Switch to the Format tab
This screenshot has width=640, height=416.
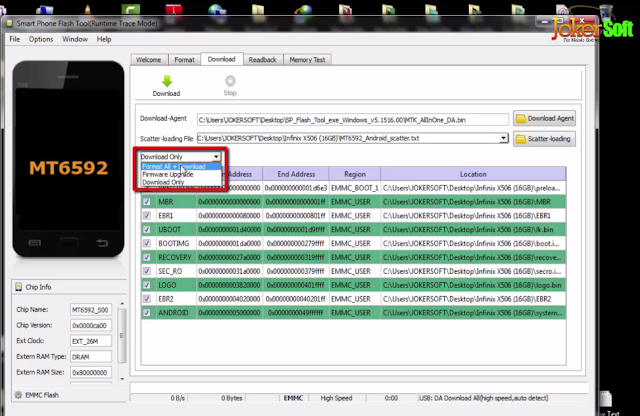click(184, 60)
